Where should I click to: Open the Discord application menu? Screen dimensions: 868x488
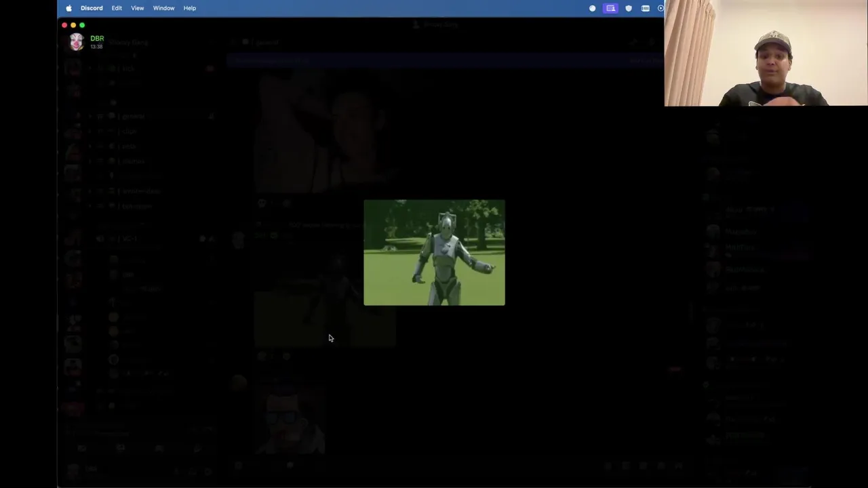point(92,8)
